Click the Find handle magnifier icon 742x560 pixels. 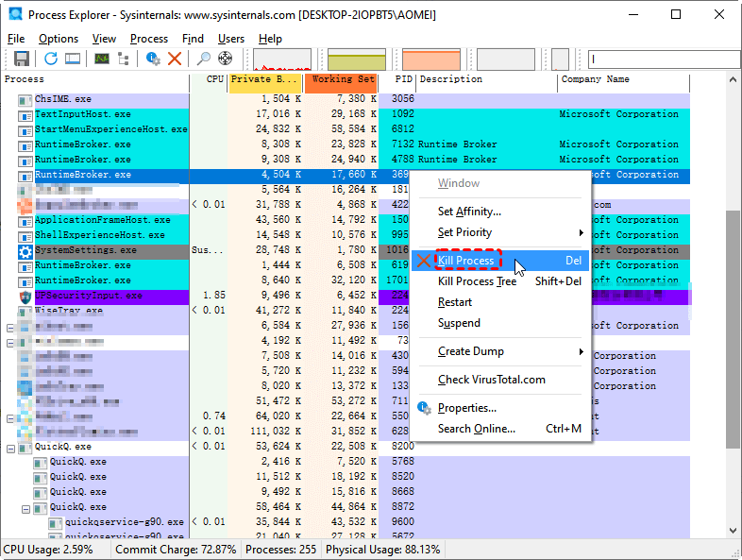(204, 59)
